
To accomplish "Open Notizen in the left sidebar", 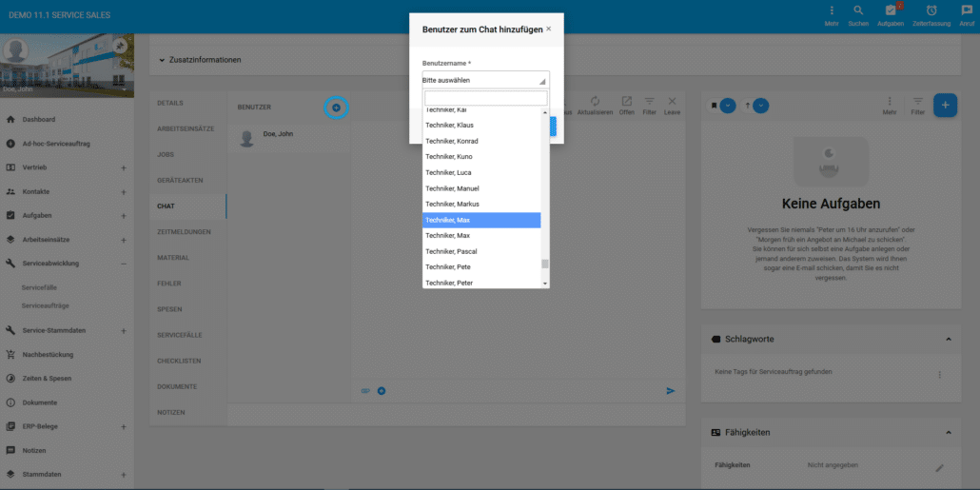I will (33, 451).
